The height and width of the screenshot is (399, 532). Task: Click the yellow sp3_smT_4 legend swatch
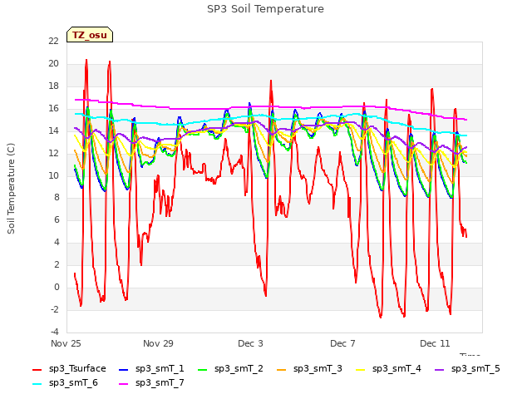coord(360,369)
